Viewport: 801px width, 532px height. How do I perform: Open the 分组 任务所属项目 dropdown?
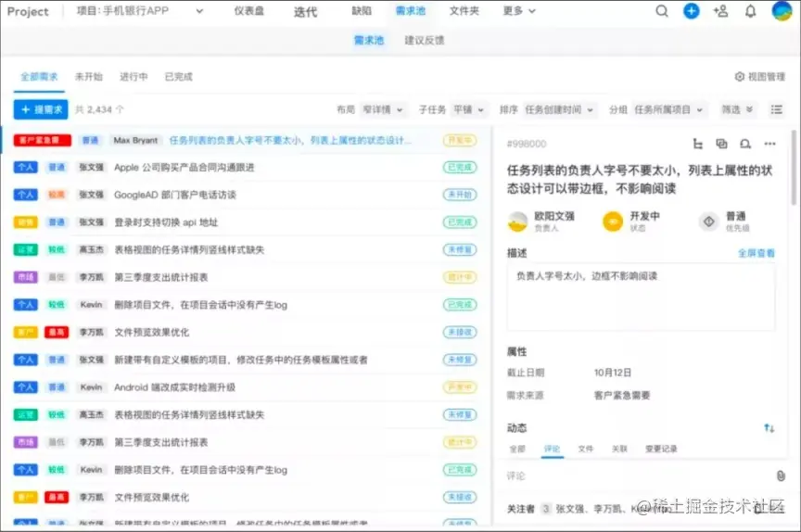point(668,109)
